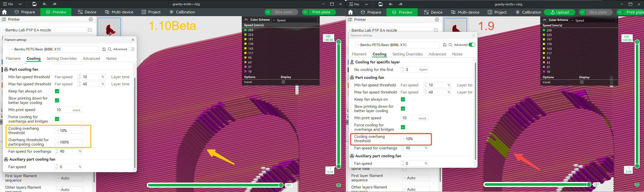
Task: Collapse Color Scheme legend in 1.9 window
Action: [x=545, y=20]
